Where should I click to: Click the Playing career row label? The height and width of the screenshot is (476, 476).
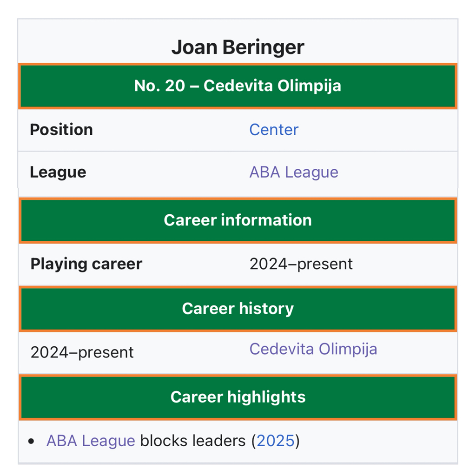coord(86,264)
